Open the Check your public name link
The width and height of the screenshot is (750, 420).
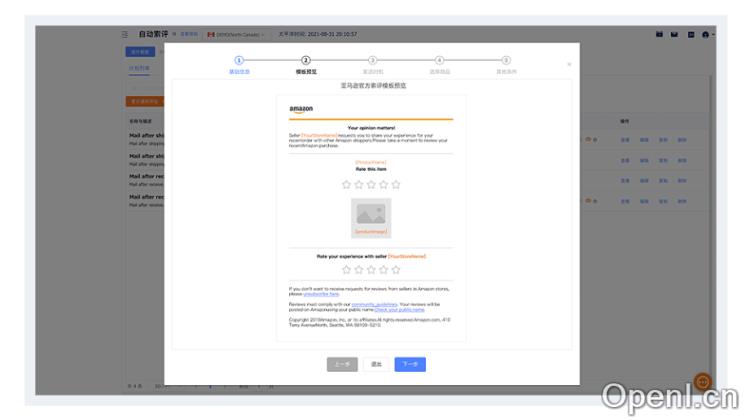point(399,310)
